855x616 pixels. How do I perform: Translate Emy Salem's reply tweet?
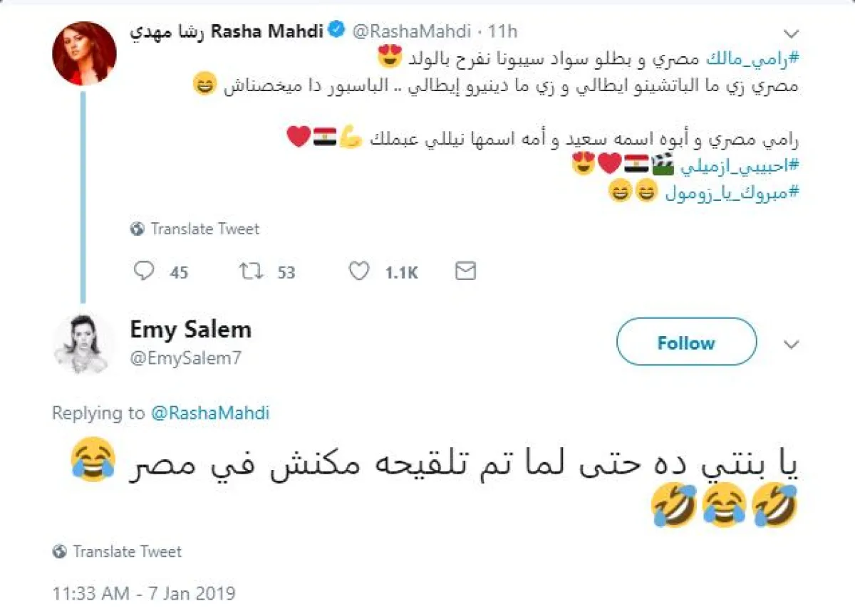[x=127, y=551]
